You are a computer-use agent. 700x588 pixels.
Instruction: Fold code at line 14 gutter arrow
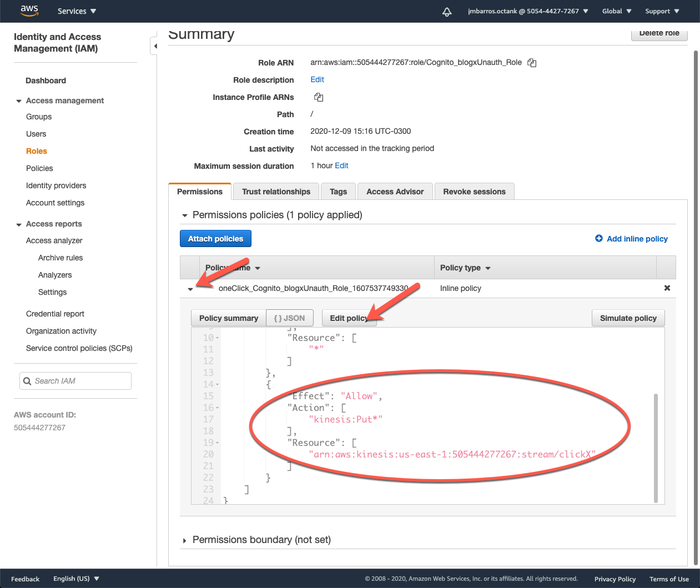(218, 385)
